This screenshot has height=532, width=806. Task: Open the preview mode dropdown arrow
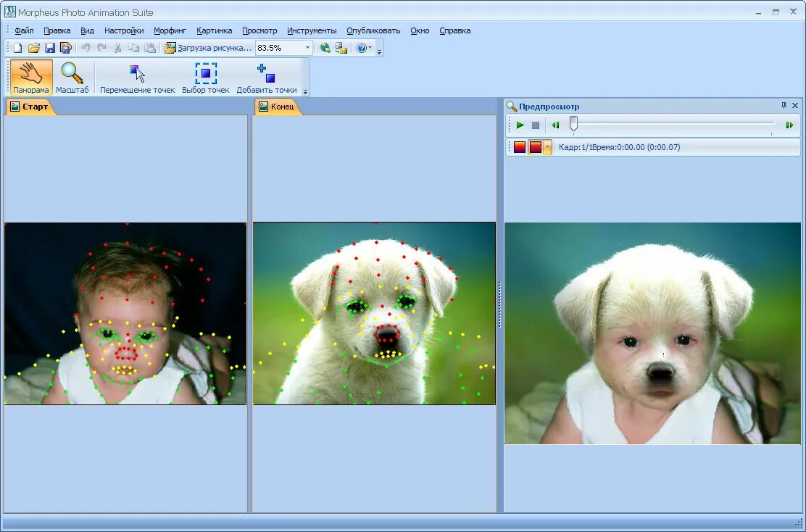(x=547, y=147)
